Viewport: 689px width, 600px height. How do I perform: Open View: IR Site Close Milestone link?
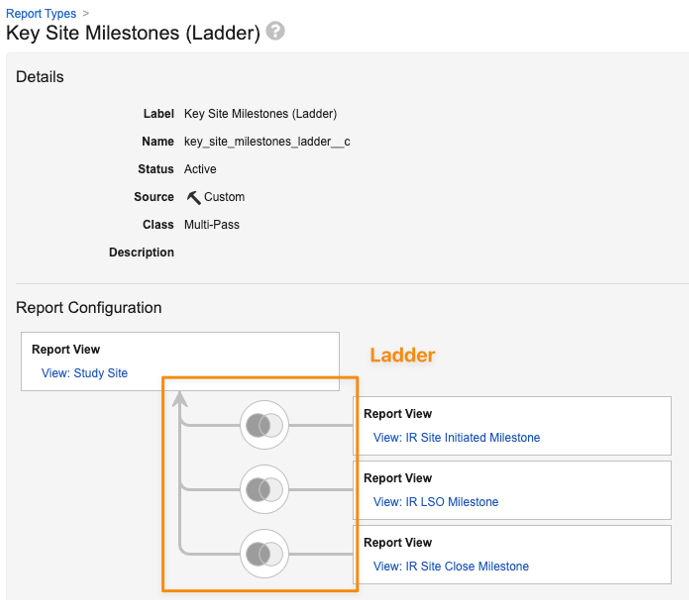(451, 566)
